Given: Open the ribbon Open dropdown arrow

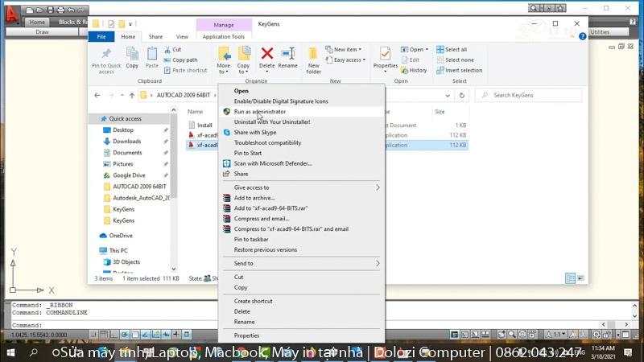Looking at the screenshot, I should [427, 49].
